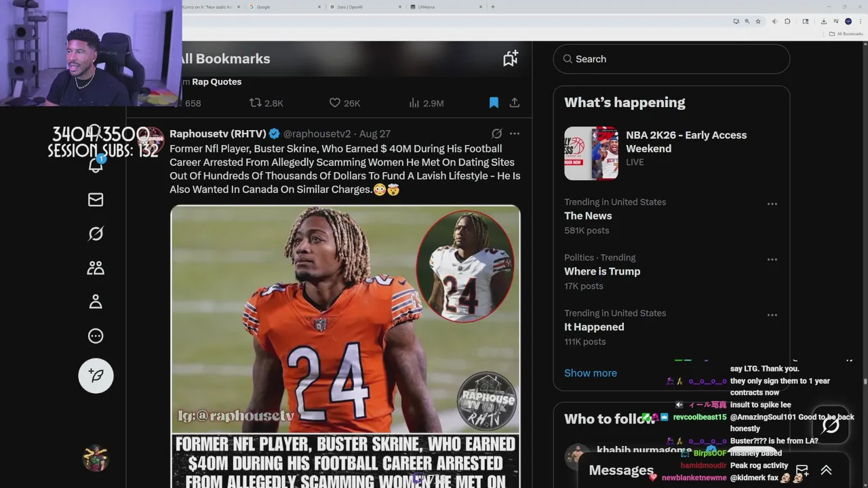868x488 pixels.
Task: Open browser Downloads icon
Action: coord(823,21)
